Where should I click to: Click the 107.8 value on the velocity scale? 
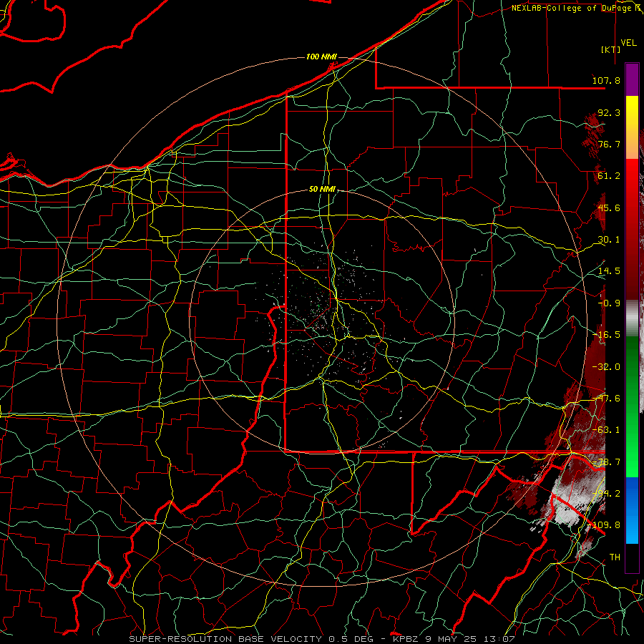[606, 80]
